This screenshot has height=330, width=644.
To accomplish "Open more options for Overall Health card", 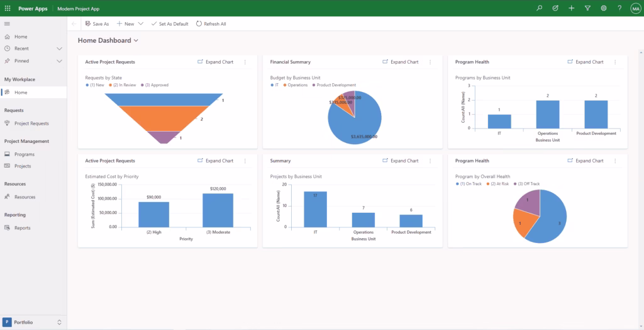I will [x=615, y=161].
